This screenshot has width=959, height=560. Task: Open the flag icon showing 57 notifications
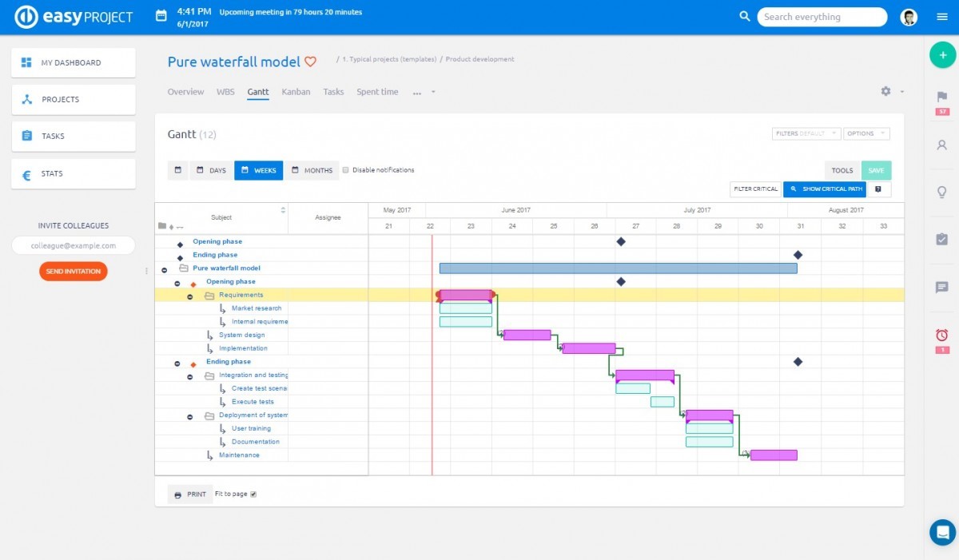pos(941,96)
